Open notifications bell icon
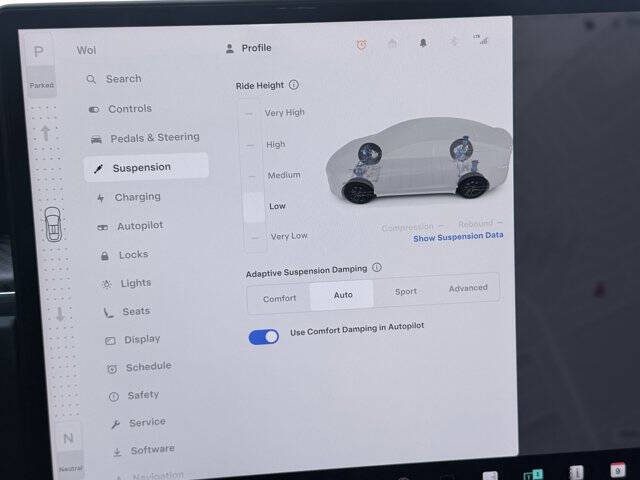 pyautogui.click(x=423, y=42)
